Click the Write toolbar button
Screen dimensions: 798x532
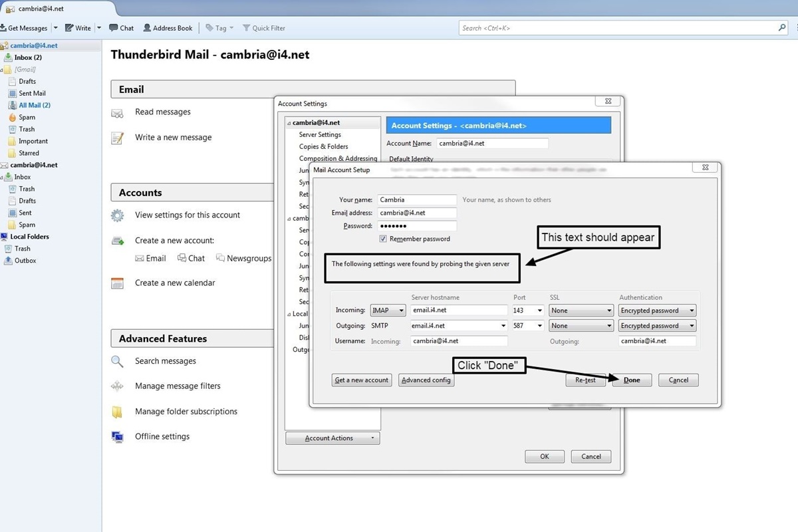[78, 28]
